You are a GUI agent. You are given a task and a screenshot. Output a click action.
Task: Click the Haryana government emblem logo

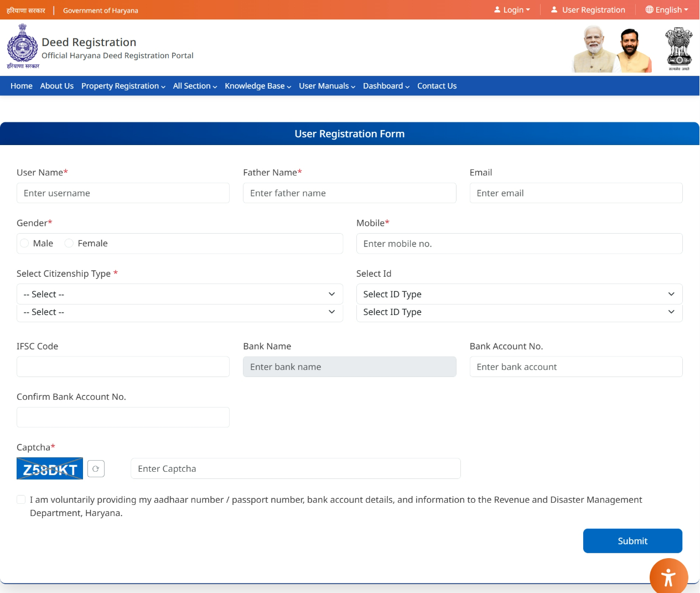[23, 47]
